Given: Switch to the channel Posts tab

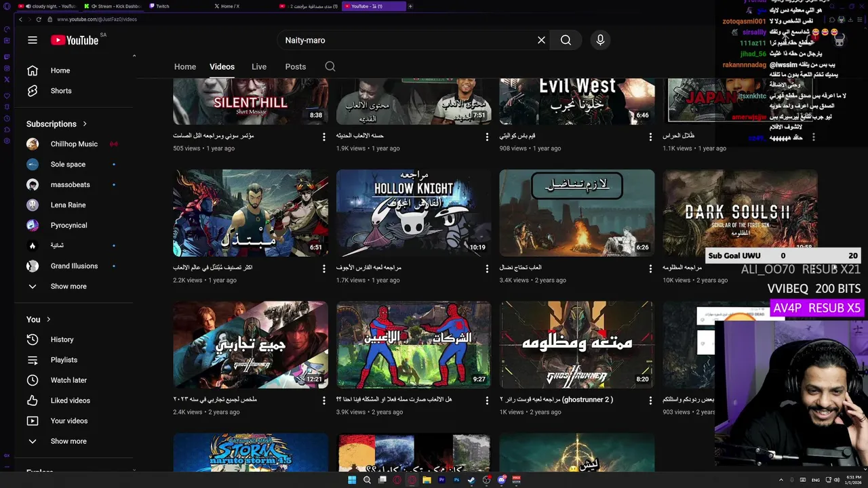Looking at the screenshot, I should pyautogui.click(x=296, y=66).
